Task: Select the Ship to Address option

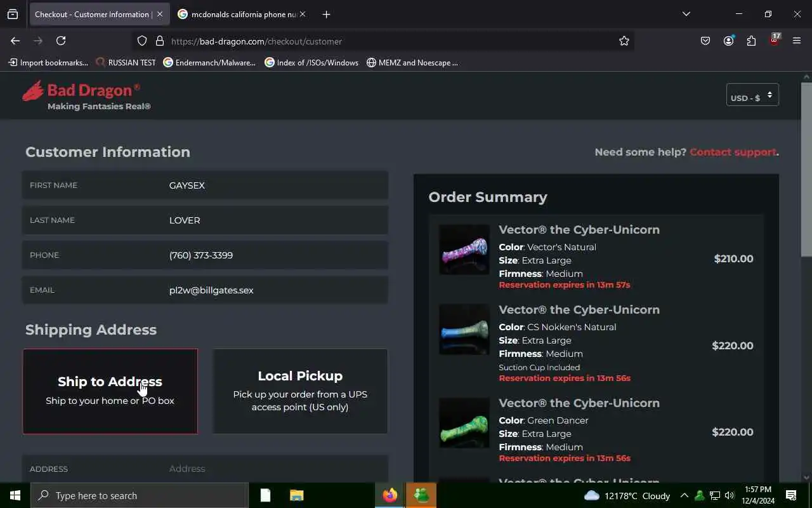Action: click(x=110, y=391)
